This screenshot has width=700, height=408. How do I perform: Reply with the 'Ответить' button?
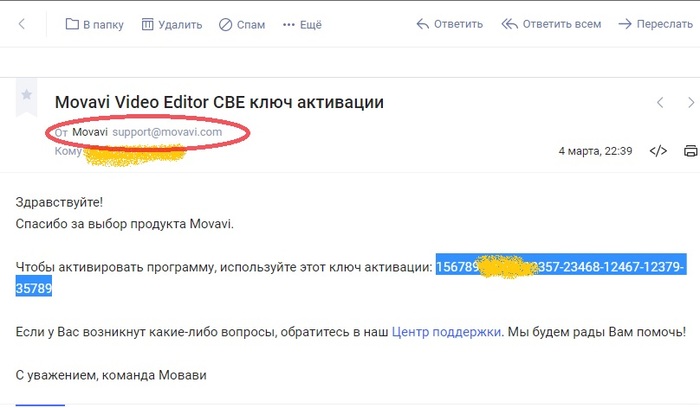(x=450, y=24)
